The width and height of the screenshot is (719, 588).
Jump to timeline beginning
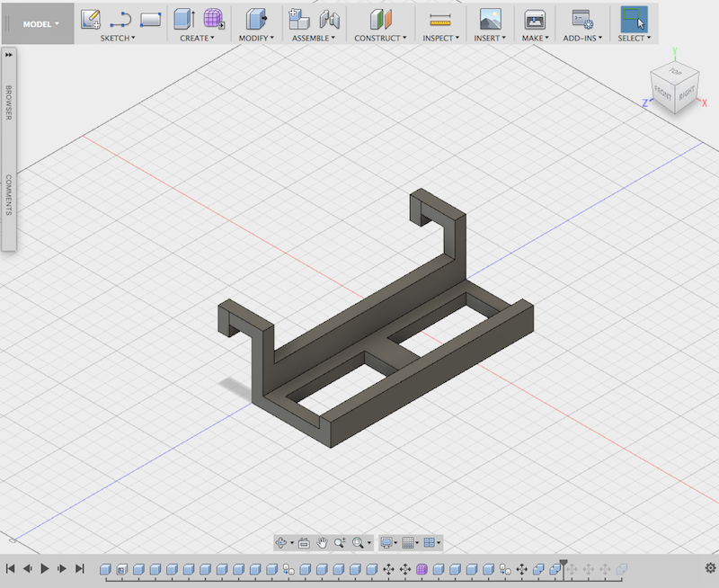click(x=10, y=569)
